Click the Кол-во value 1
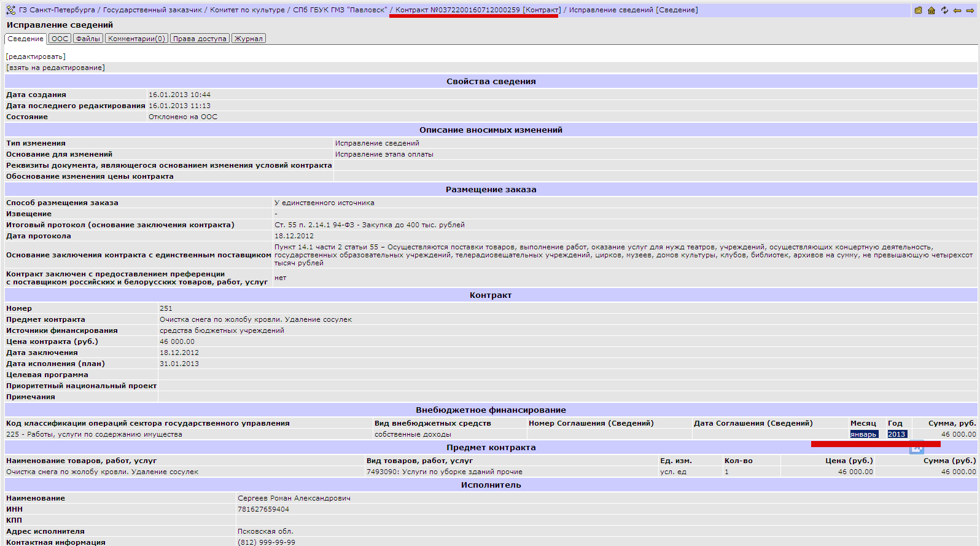This screenshot has height=546, width=980. coord(726,472)
